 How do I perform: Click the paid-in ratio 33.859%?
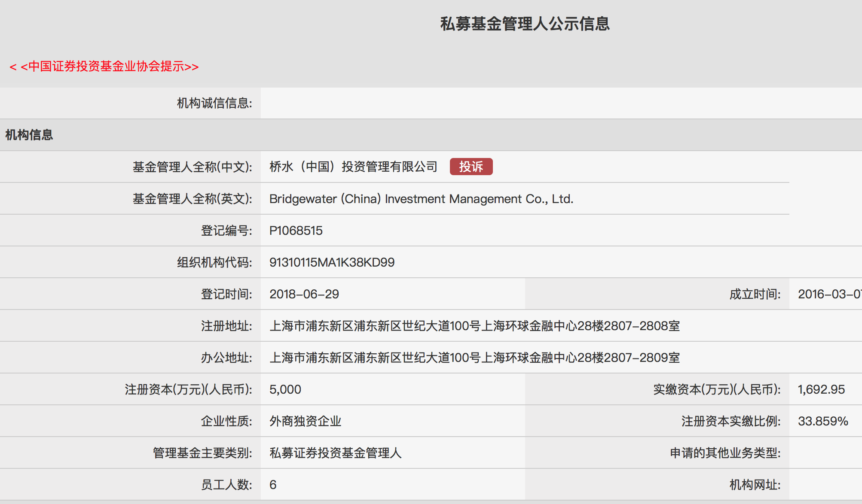[x=822, y=421]
